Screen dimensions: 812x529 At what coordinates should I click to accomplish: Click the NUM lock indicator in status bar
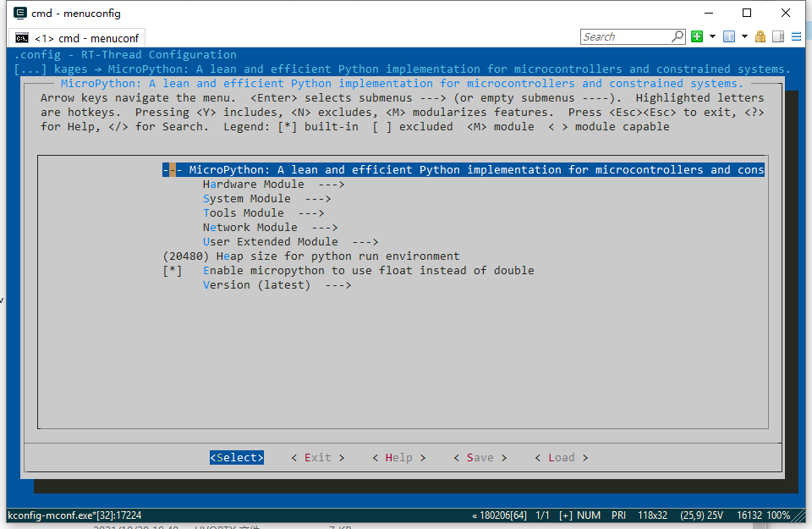tap(589, 515)
